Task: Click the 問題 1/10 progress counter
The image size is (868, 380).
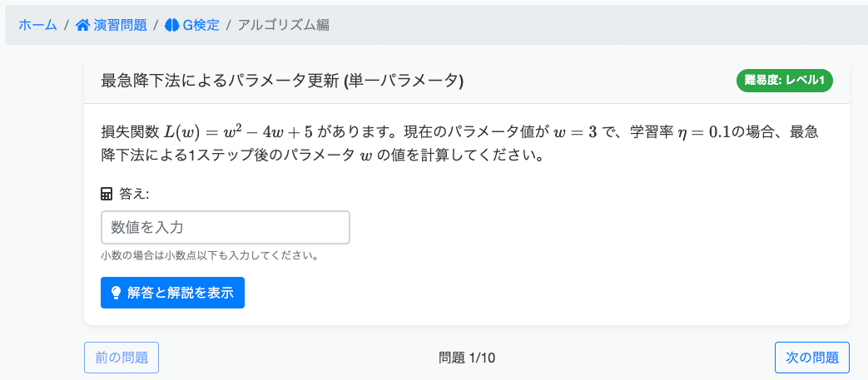Action: click(x=467, y=358)
